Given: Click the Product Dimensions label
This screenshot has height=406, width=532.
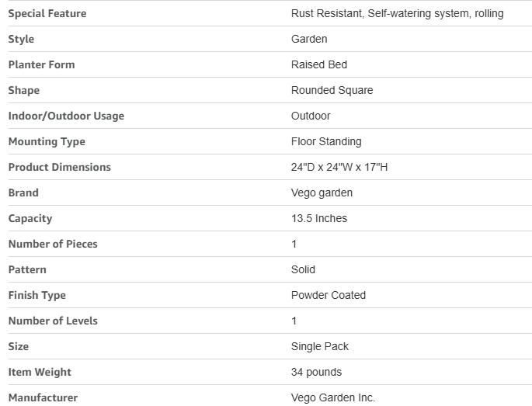Looking at the screenshot, I should coord(60,167).
